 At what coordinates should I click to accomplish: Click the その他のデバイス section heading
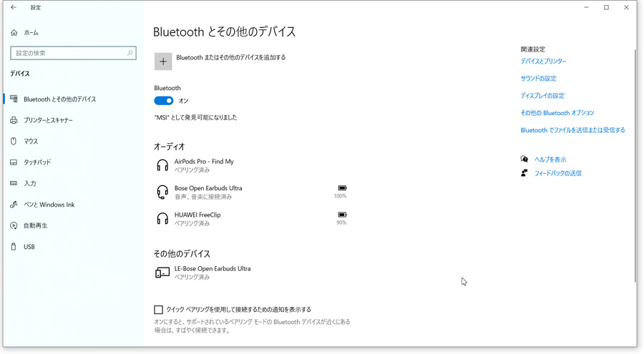coord(182,254)
